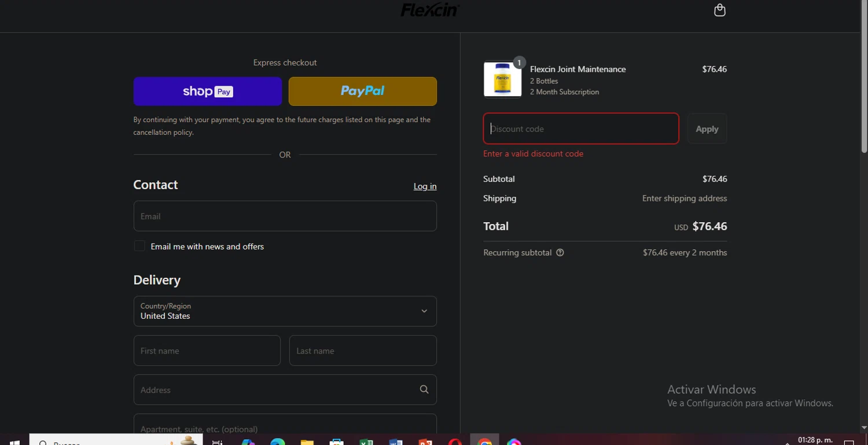Click the 'Express checkout' heading
This screenshot has height=445, width=868.
click(x=285, y=62)
